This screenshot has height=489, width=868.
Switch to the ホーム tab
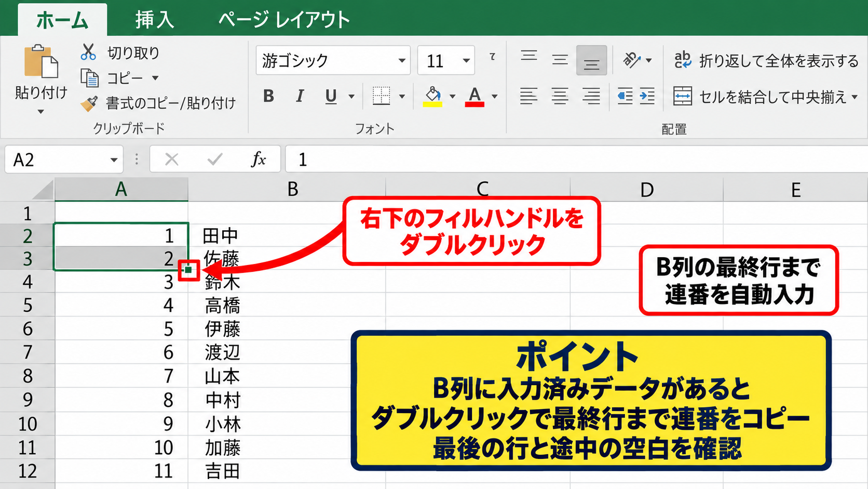62,20
